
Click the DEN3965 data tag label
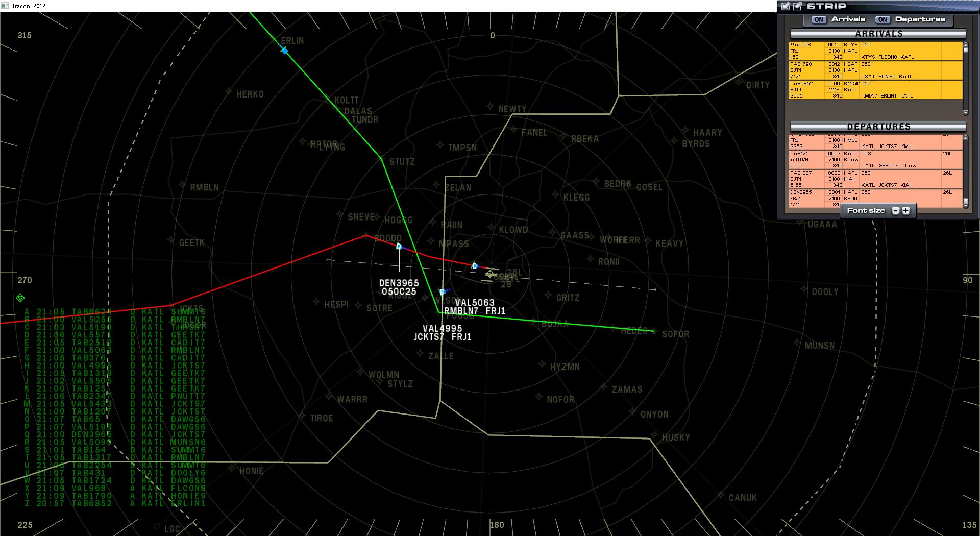pyautogui.click(x=399, y=287)
